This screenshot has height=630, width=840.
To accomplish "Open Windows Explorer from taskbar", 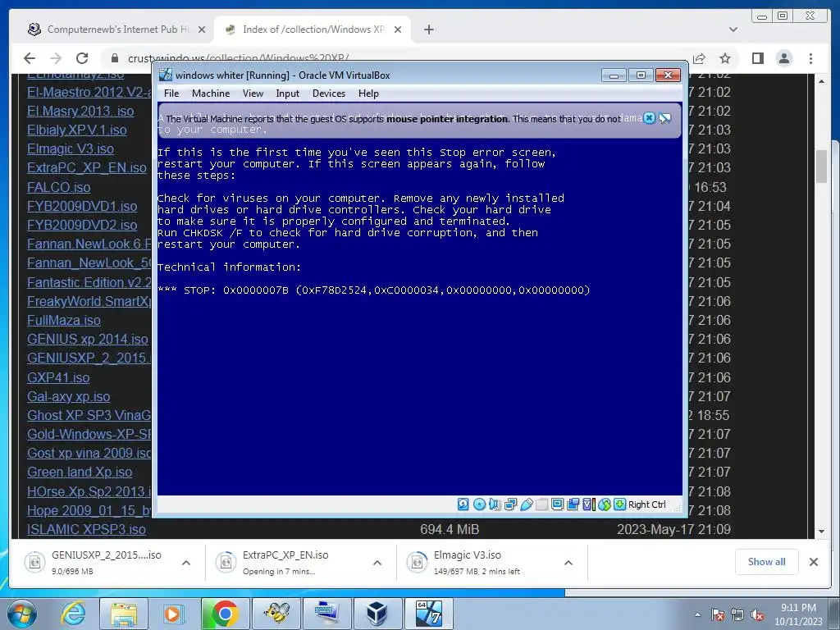I will tap(124, 614).
